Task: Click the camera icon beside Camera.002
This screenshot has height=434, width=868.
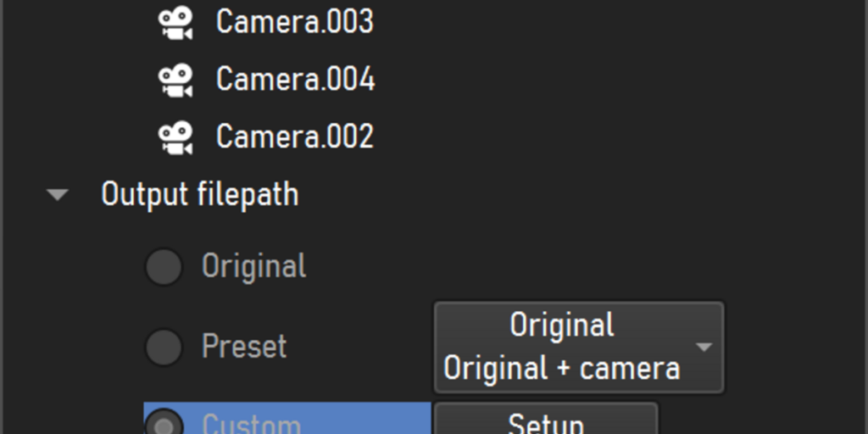Action: click(175, 138)
